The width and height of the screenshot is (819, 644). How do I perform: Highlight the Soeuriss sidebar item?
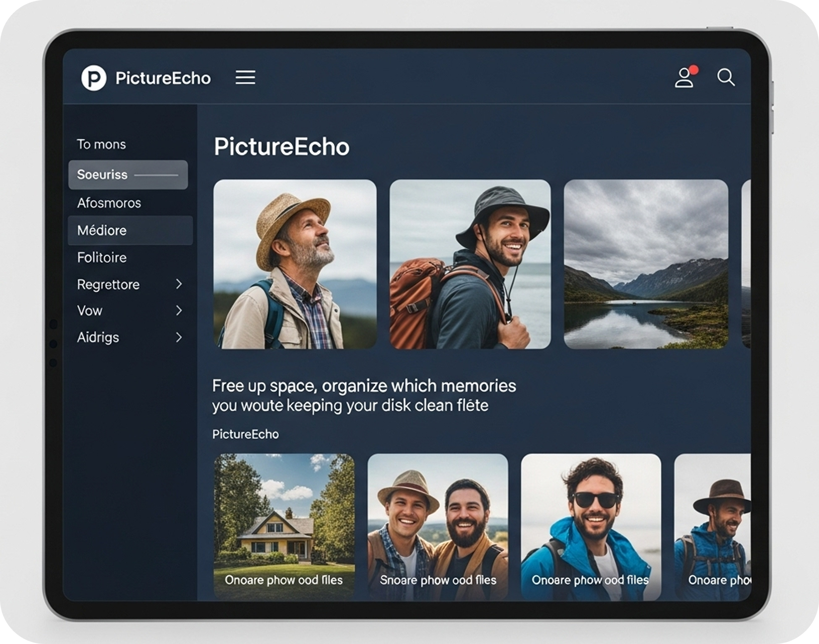click(101, 175)
